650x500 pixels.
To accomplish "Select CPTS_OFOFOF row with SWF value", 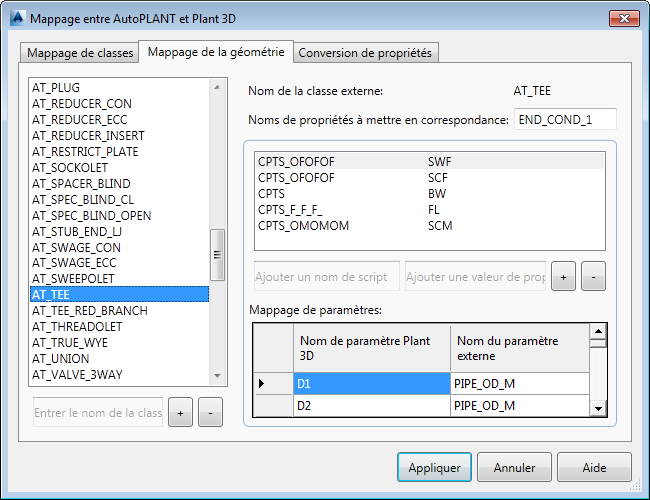I will tap(429, 161).
